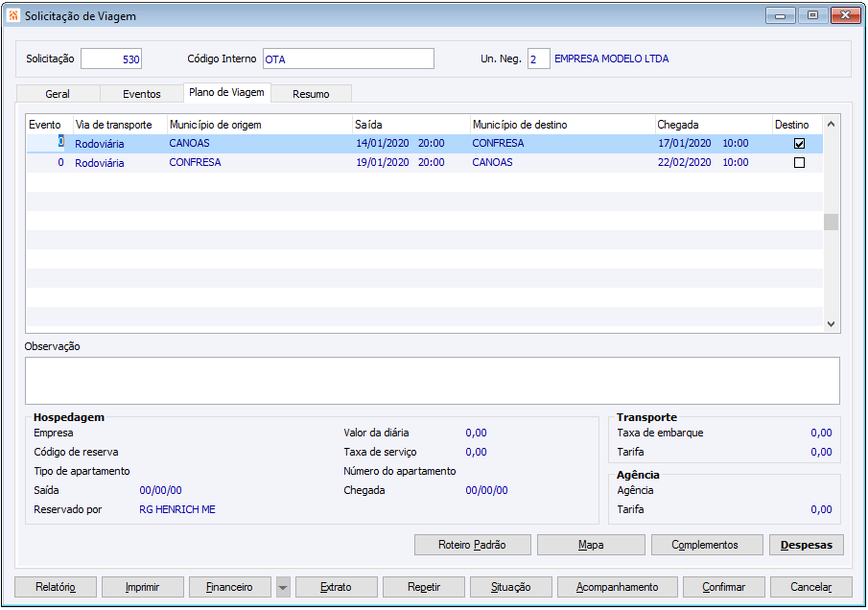The width and height of the screenshot is (868, 610).
Task: Click the Solicitação number field
Action: [x=110, y=59]
